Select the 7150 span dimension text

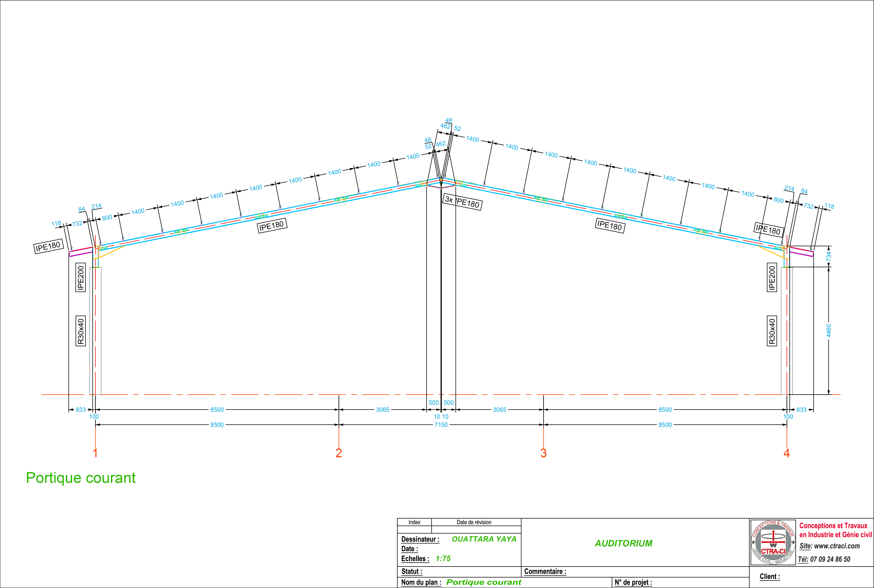click(441, 425)
